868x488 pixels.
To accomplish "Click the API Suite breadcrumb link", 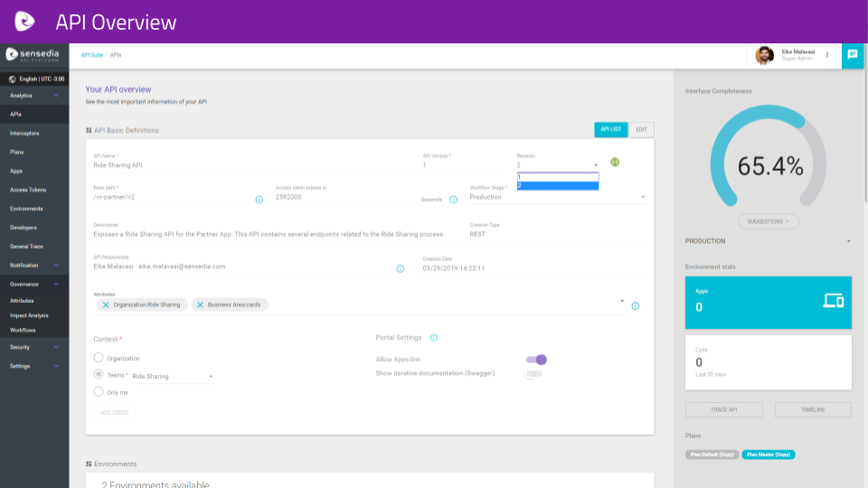I will pos(92,55).
